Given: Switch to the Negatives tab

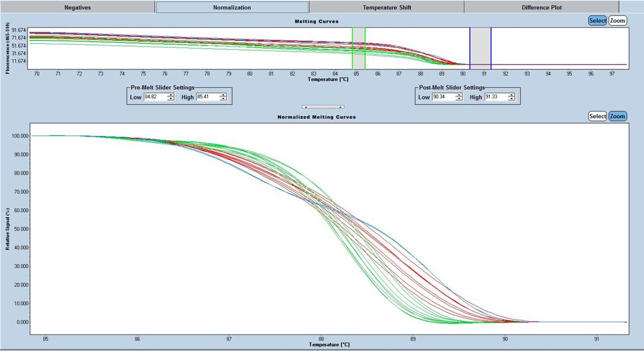Looking at the screenshot, I should (77, 7).
